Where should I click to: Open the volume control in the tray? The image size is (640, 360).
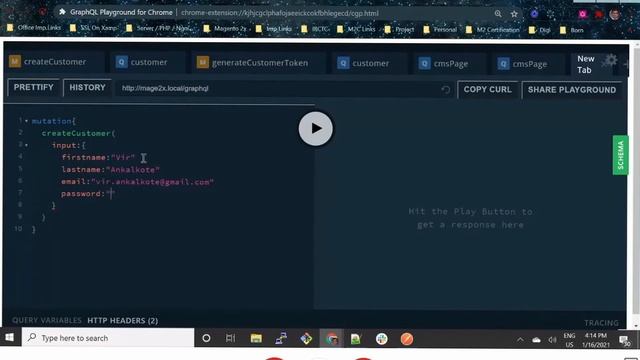553,340
